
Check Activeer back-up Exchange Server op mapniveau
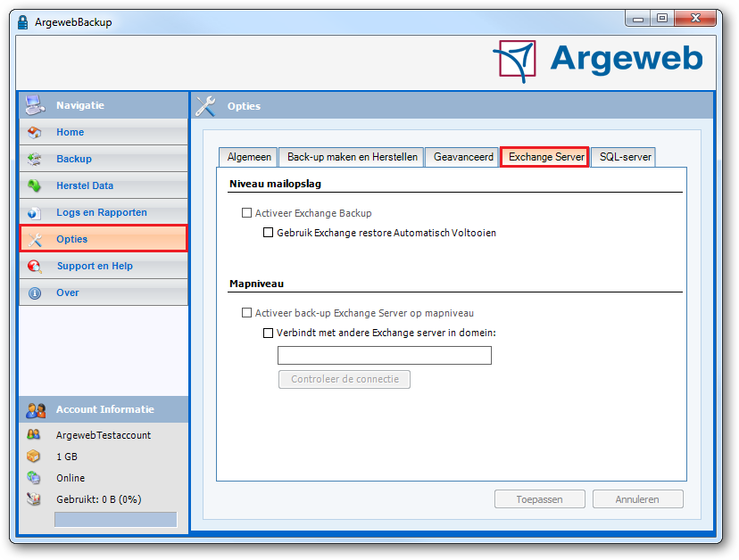pos(246,313)
